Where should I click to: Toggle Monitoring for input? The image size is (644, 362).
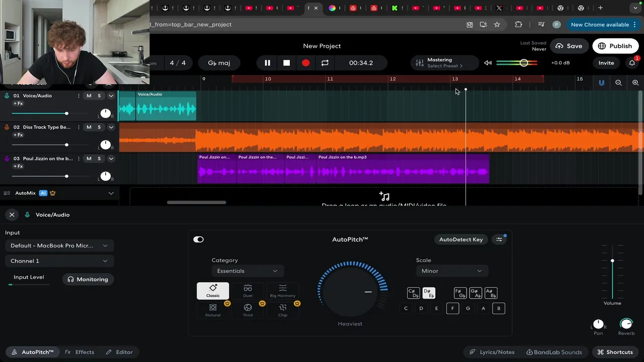pyautogui.click(x=88, y=279)
